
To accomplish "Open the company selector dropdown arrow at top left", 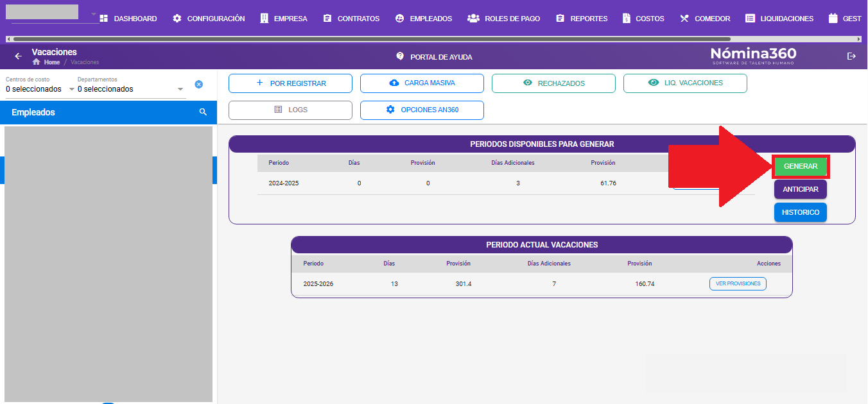I will (94, 13).
